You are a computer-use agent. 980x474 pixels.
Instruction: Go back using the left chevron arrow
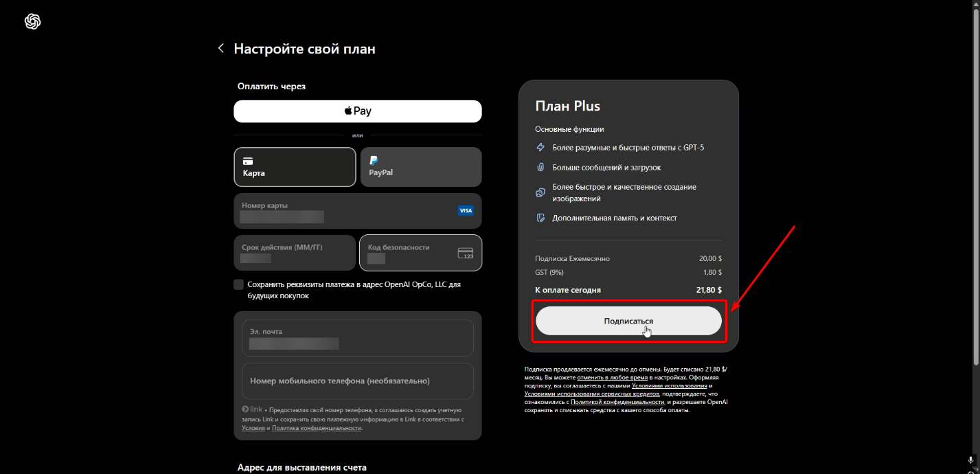pyautogui.click(x=221, y=48)
